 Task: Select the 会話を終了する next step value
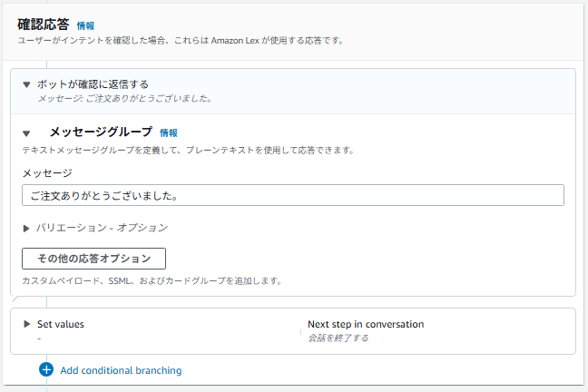click(x=338, y=338)
